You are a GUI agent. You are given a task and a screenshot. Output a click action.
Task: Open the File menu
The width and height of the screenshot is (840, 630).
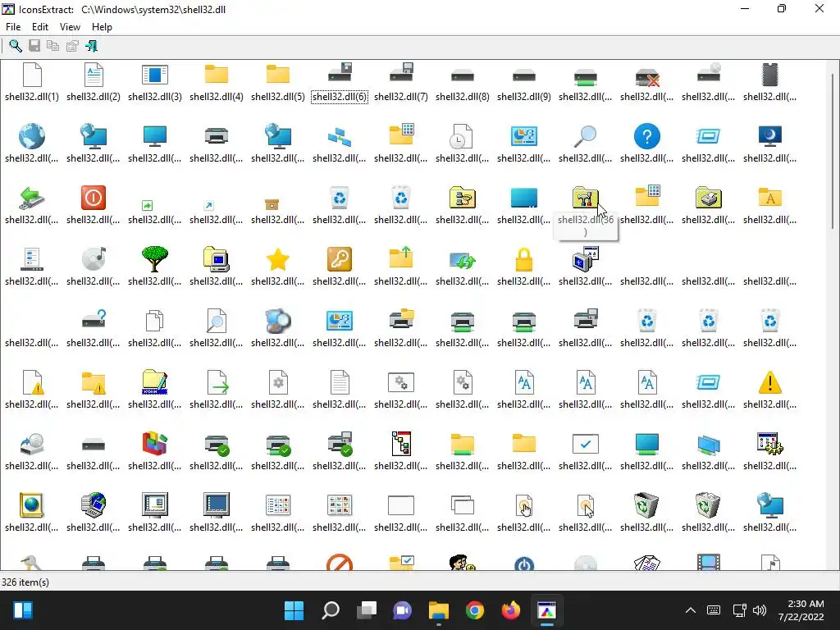[x=13, y=27]
